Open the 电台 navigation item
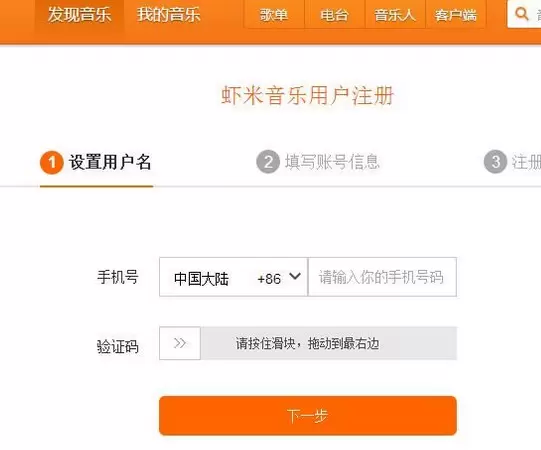The image size is (541, 450). [x=334, y=14]
